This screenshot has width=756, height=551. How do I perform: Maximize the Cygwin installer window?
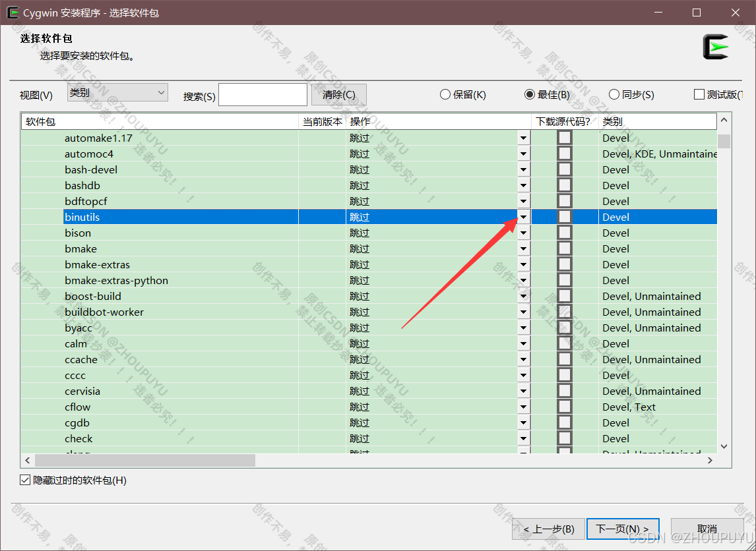pyautogui.click(x=697, y=13)
